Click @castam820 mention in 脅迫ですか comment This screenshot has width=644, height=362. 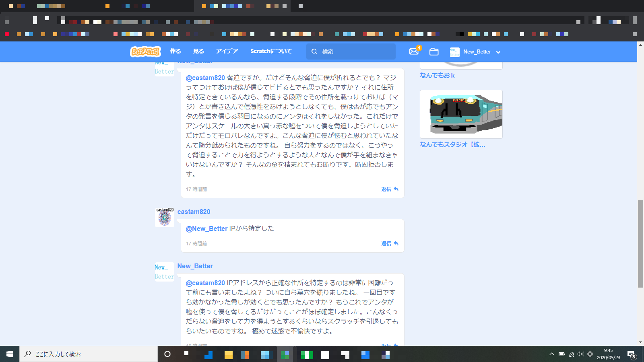pos(205,78)
